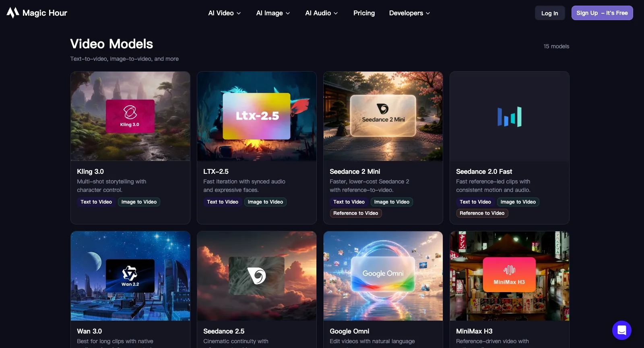
Task: Click the Video Models heading
Action: pyautogui.click(x=111, y=44)
